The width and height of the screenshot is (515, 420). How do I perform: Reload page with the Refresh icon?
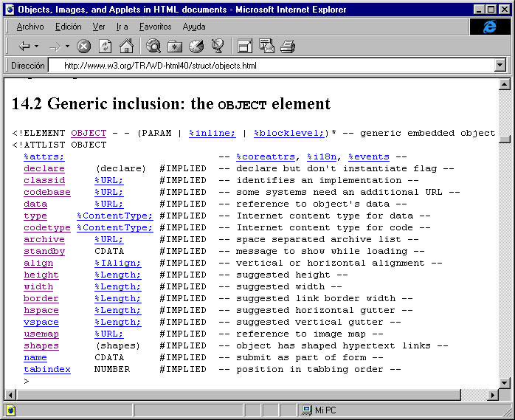[x=105, y=47]
